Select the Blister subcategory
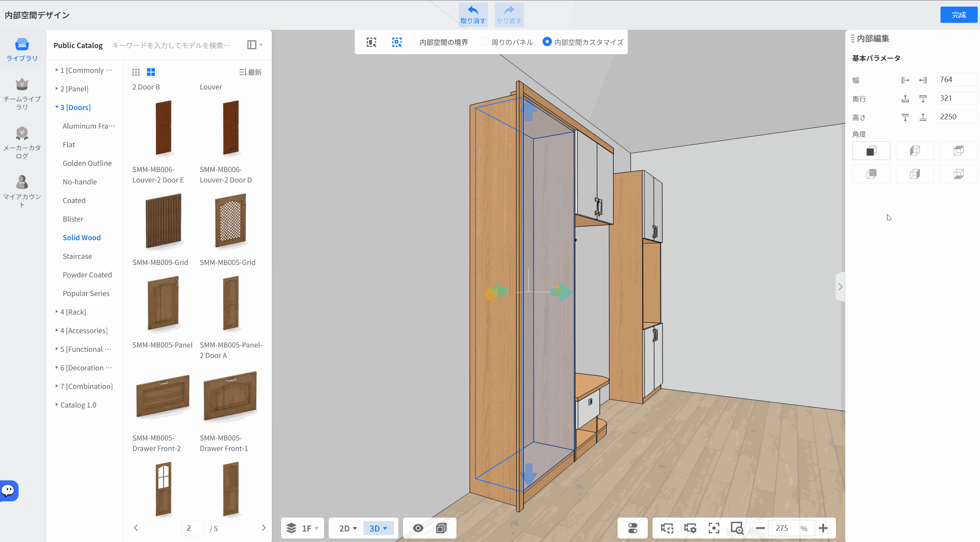980x542 pixels. [x=73, y=219]
